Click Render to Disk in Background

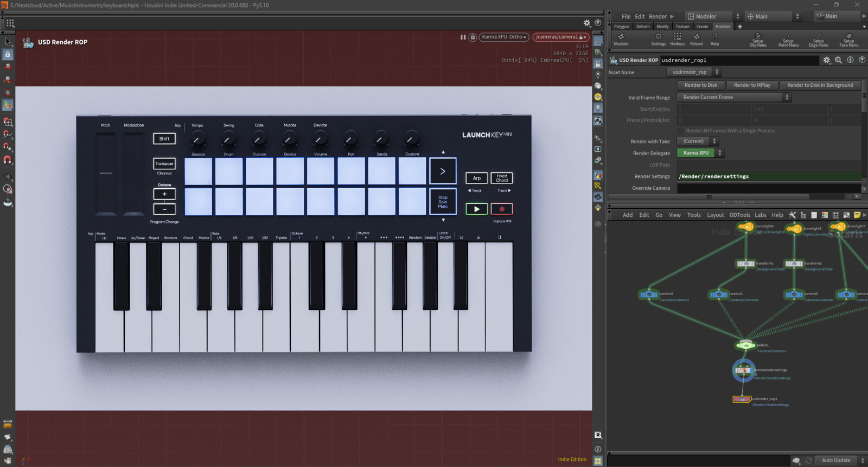820,85
